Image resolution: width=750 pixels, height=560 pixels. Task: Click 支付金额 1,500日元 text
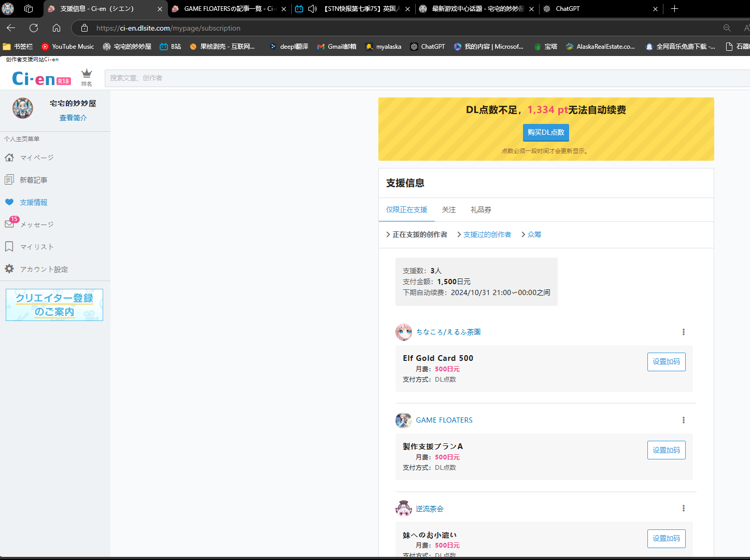[436, 282]
